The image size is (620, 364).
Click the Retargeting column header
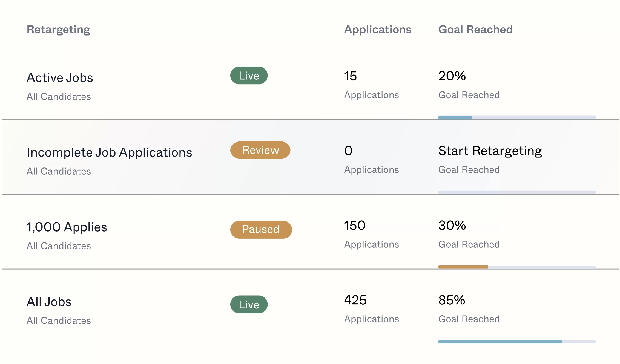click(58, 30)
